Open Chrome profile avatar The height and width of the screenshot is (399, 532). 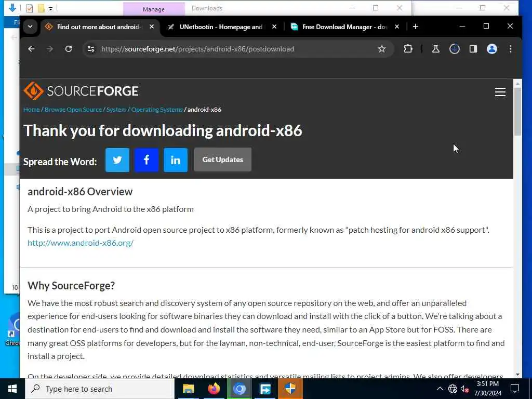tap(492, 49)
